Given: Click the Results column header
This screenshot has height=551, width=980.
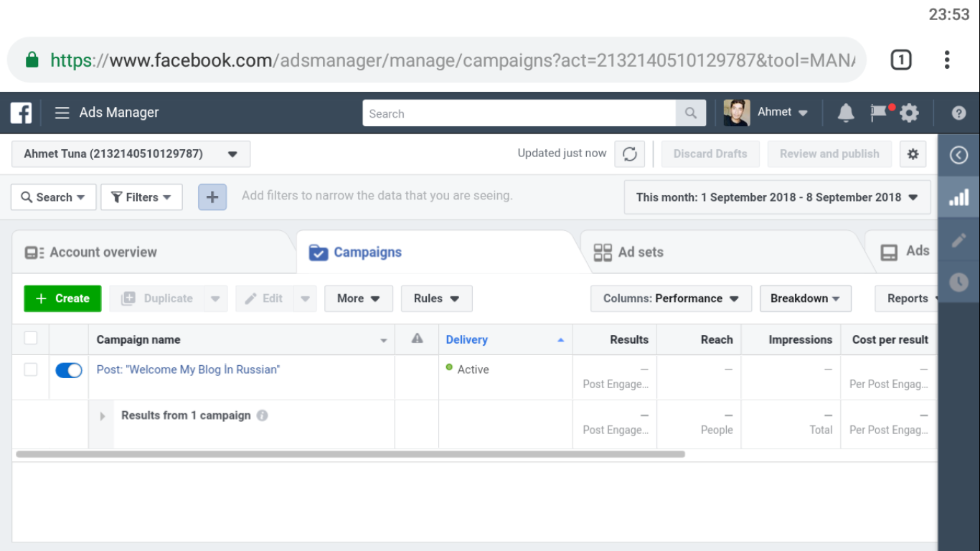Looking at the screenshot, I should coord(615,339).
